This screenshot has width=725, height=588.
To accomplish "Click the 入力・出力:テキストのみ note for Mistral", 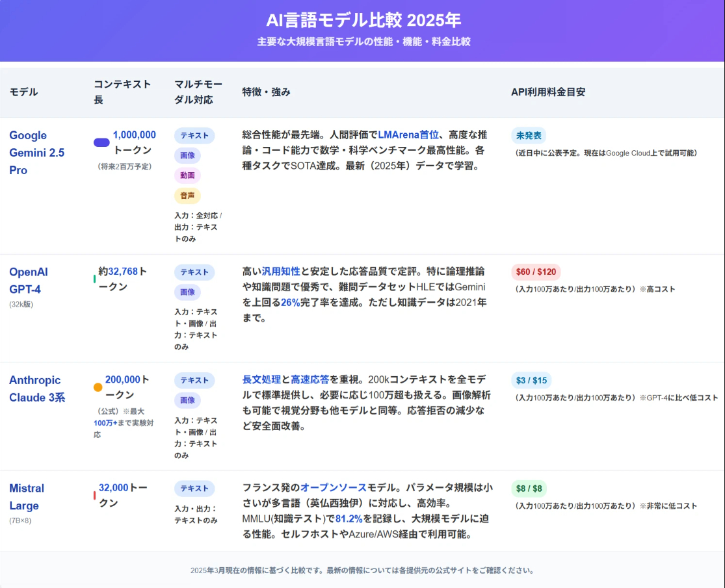I will pyautogui.click(x=196, y=515).
